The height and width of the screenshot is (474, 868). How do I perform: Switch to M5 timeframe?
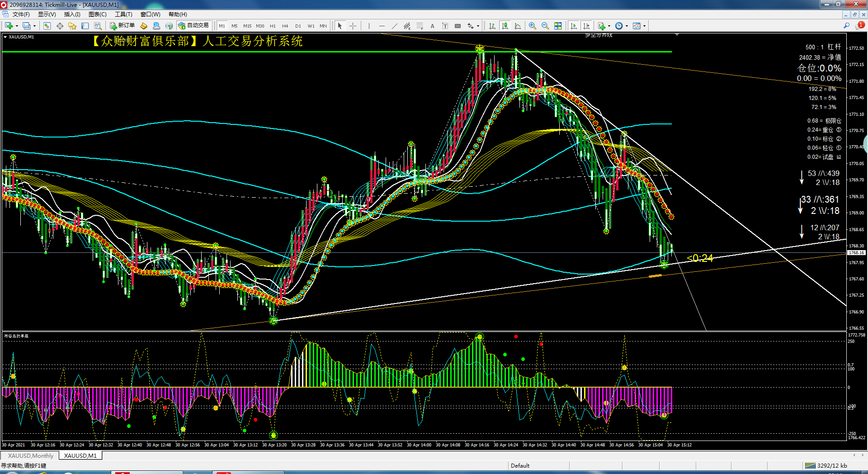coord(234,26)
